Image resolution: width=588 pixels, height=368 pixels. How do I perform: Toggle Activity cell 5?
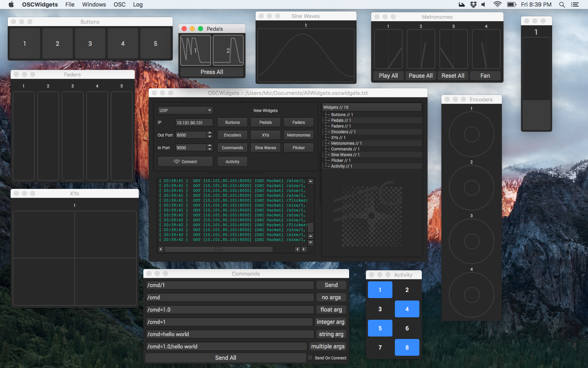tap(380, 328)
